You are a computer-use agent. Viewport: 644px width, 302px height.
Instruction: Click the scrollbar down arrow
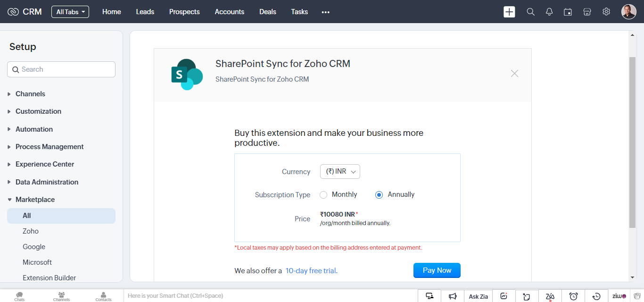(632, 277)
